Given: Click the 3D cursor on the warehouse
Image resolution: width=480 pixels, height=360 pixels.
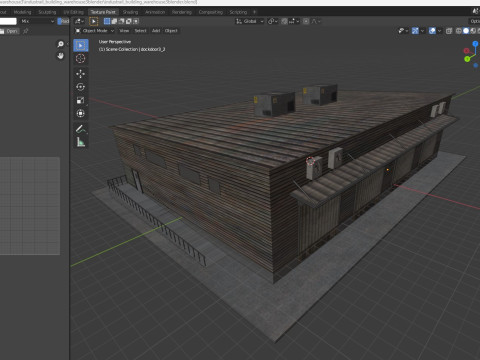Looking at the screenshot, I should pos(310,161).
